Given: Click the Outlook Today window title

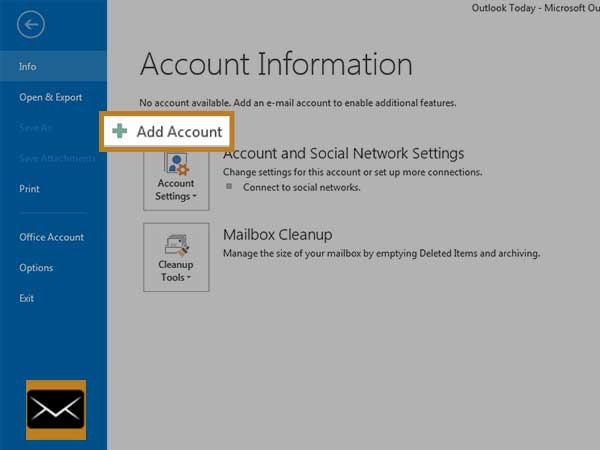Looking at the screenshot, I should pos(535,8).
